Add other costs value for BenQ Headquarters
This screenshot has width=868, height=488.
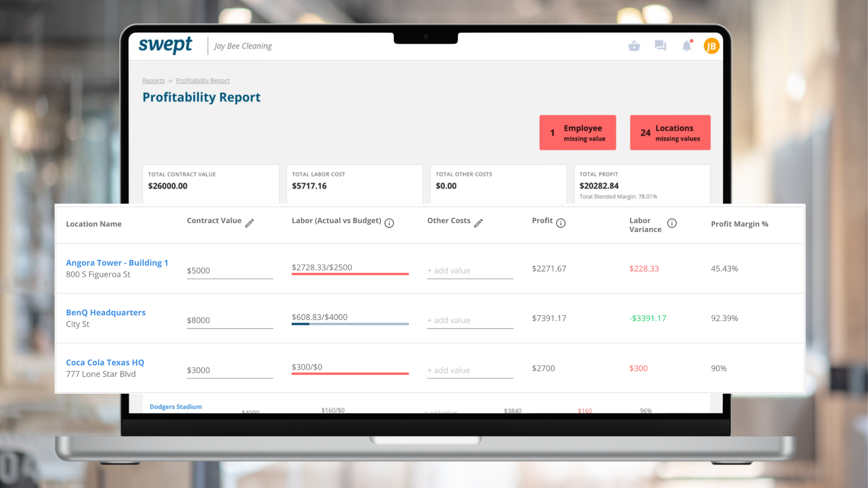[470, 320]
